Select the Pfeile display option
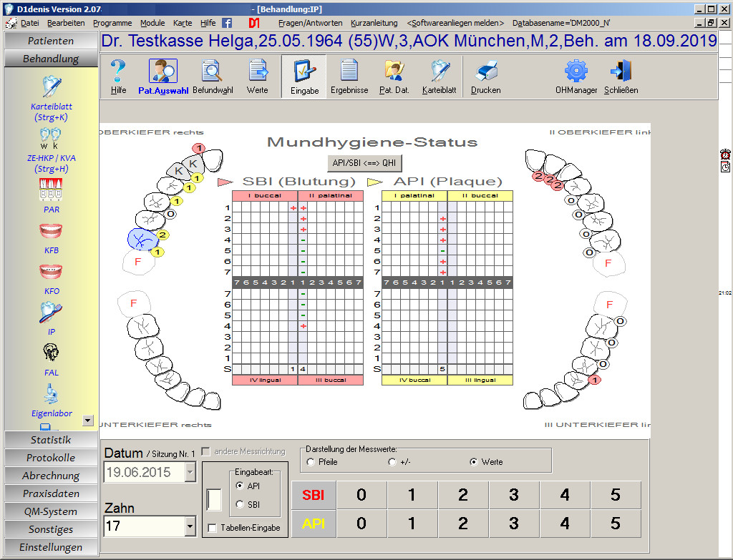The width and height of the screenshot is (733, 560). point(311,462)
